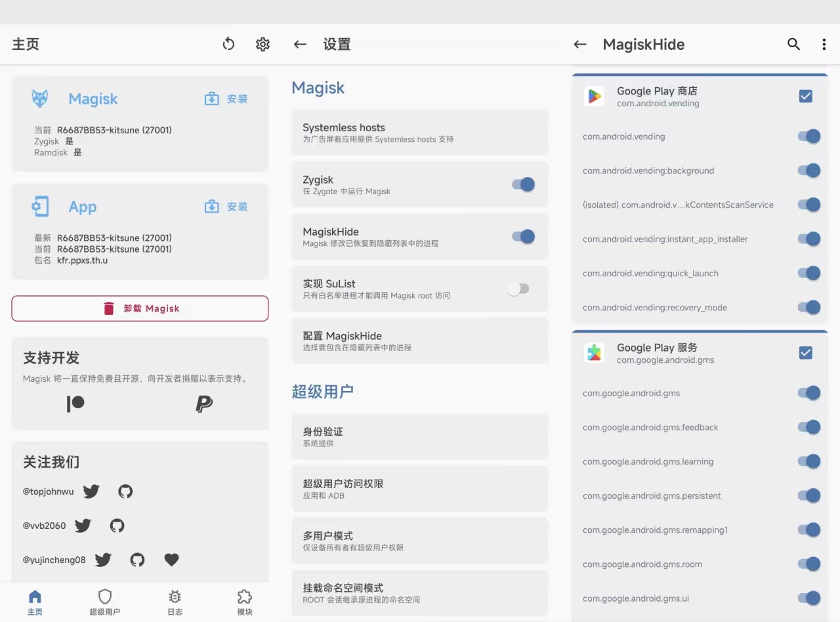Toggle the isolated ContentsScanService switch
Viewport: 840px width, 622px height.
[x=809, y=205]
